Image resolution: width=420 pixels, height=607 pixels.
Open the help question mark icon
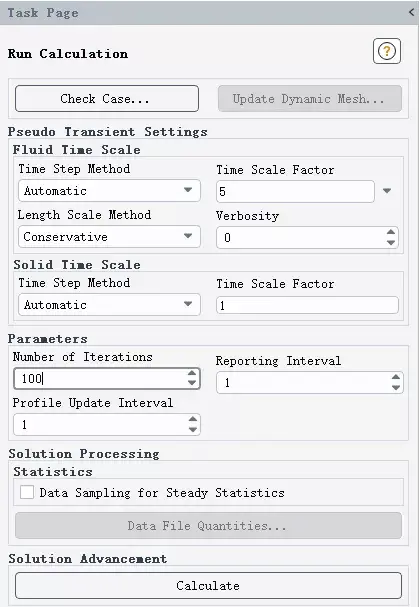[x=386, y=51]
